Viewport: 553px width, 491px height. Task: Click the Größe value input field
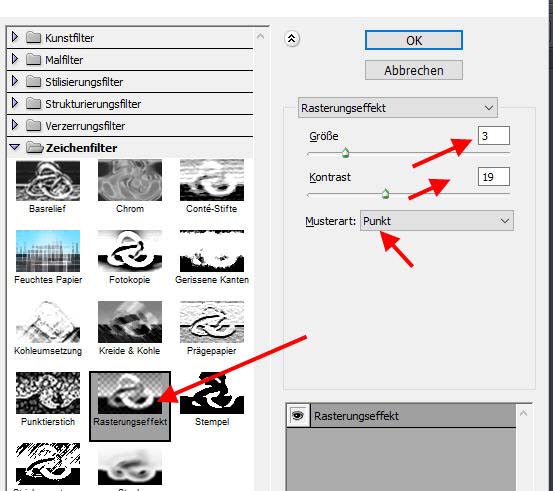(493, 135)
